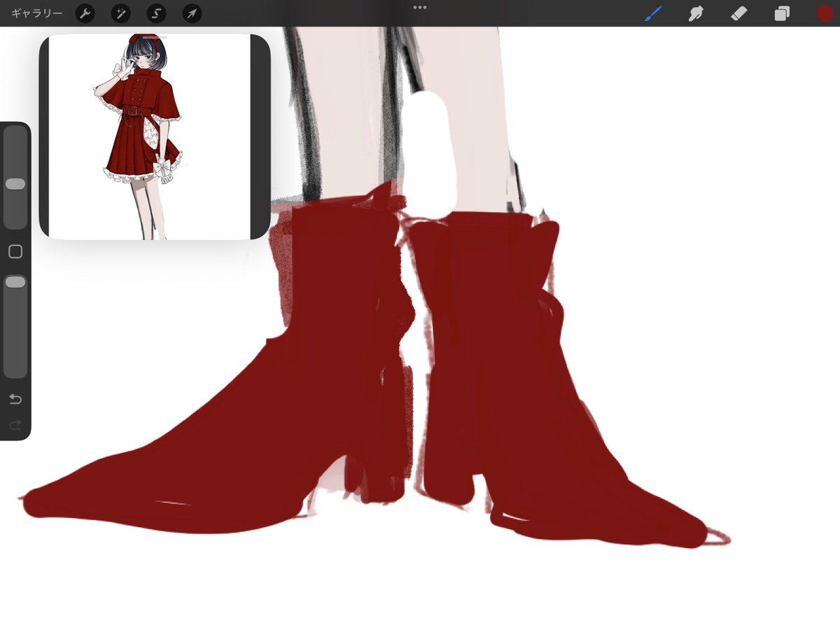The image size is (840, 630).
Task: Open the Layers panel
Action: click(782, 13)
